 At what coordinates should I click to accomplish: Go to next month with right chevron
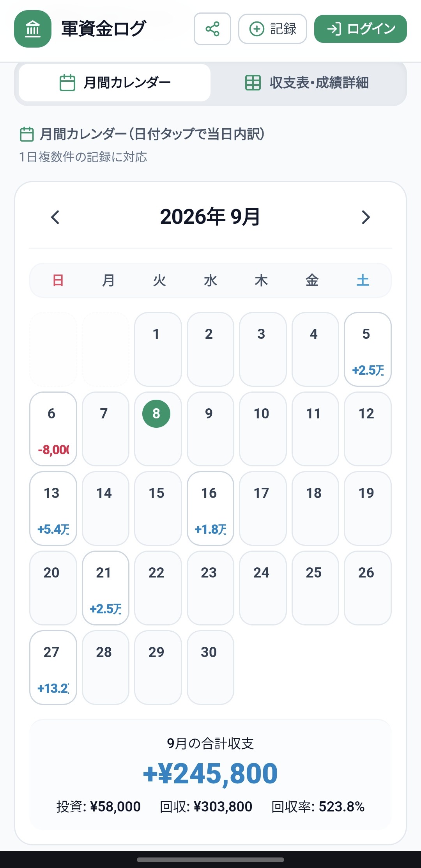coord(366,217)
